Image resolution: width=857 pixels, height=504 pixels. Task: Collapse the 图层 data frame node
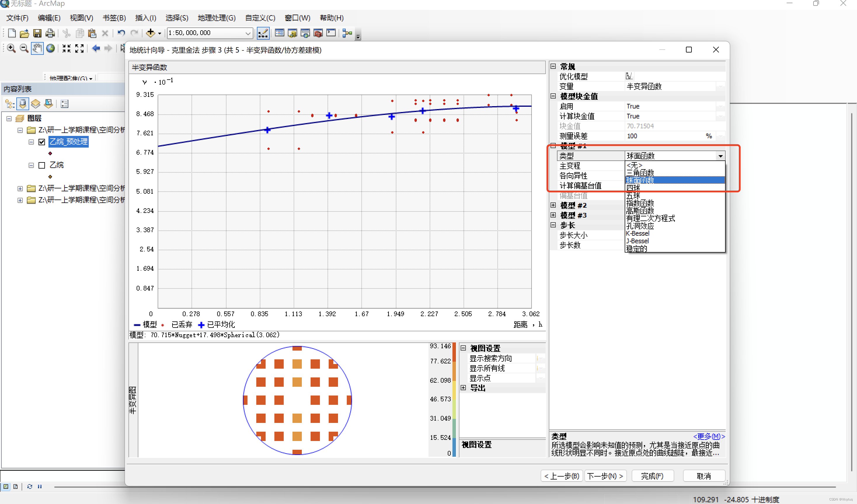9,118
